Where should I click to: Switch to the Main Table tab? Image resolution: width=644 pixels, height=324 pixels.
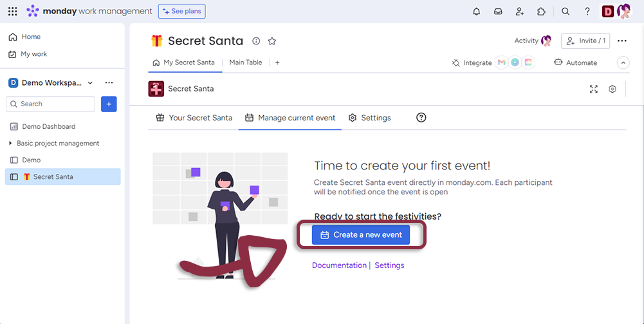pos(246,62)
